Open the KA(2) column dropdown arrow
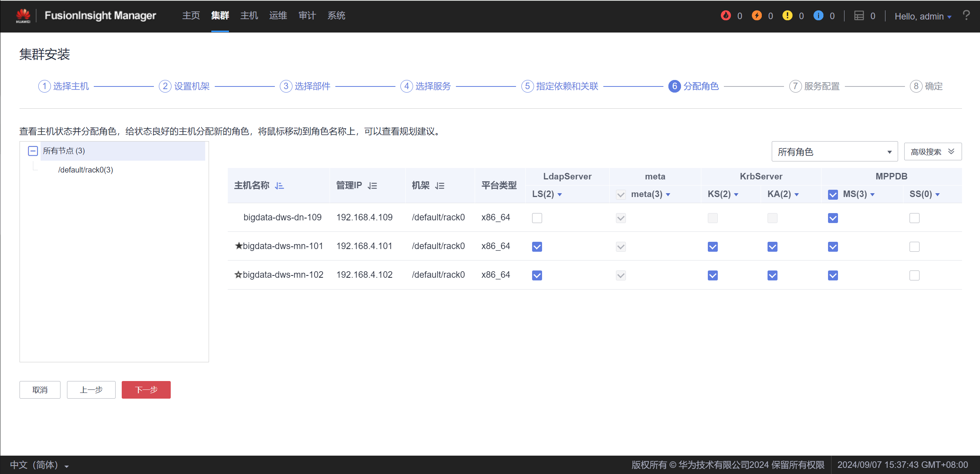The width and height of the screenshot is (980, 474). tap(797, 195)
